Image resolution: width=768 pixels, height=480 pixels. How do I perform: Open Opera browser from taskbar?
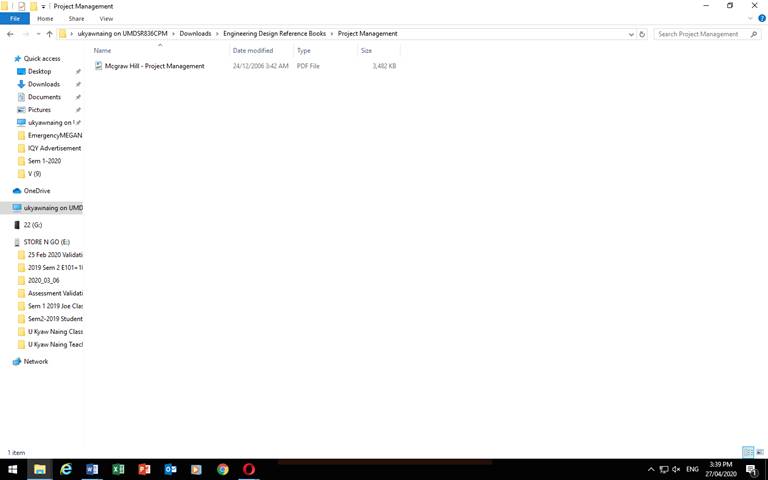tap(249, 469)
